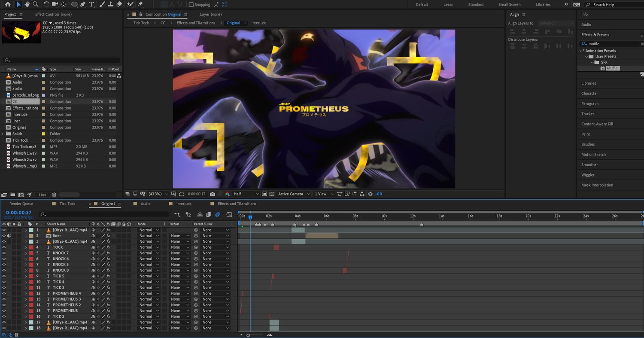Open the viewer resolution dropdown showing Half
Image resolution: width=644 pixels, height=338 pixels.
(245, 194)
